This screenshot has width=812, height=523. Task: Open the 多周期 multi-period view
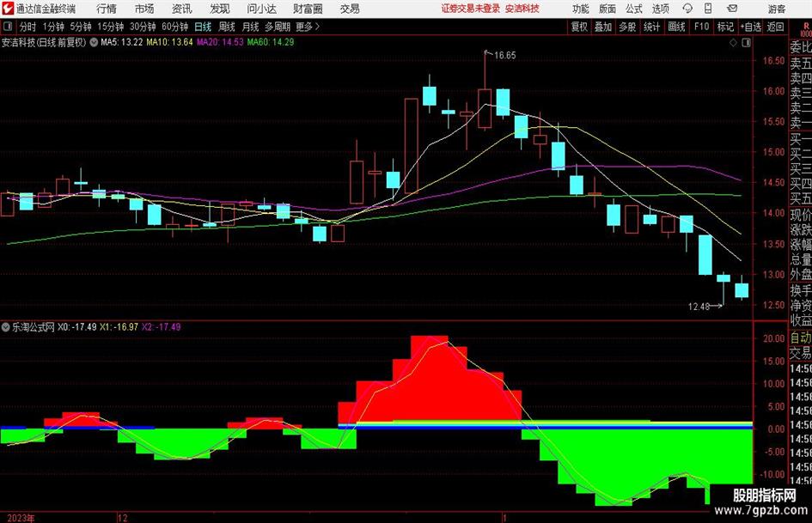point(278,27)
